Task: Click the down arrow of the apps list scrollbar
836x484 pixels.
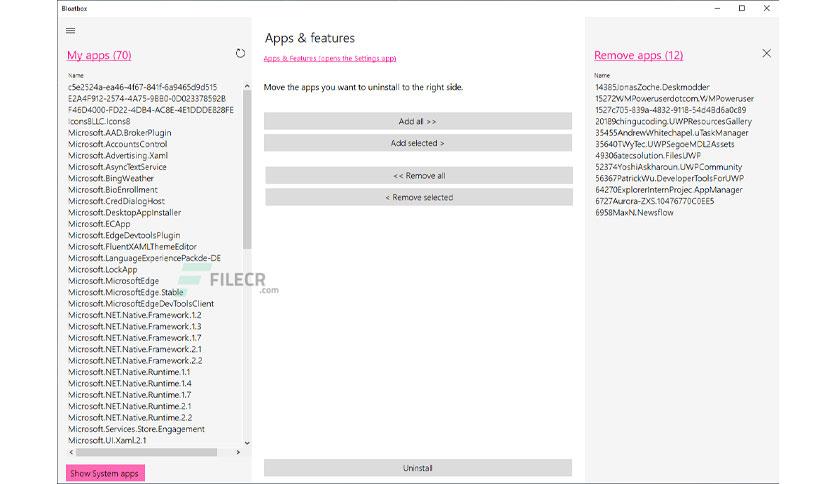Action: coord(247,443)
